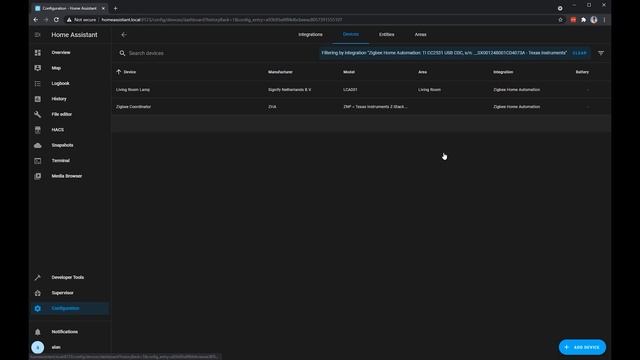
Task: Open a new browser tab
Action: (x=116, y=8)
